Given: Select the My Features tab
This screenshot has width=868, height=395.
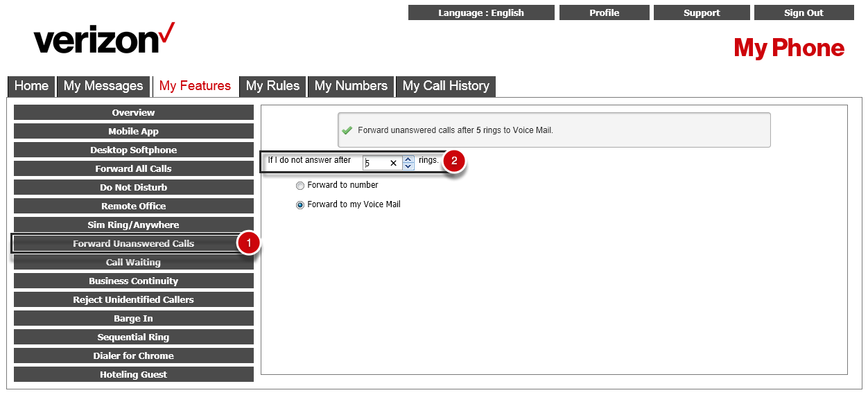Looking at the screenshot, I should coord(195,86).
